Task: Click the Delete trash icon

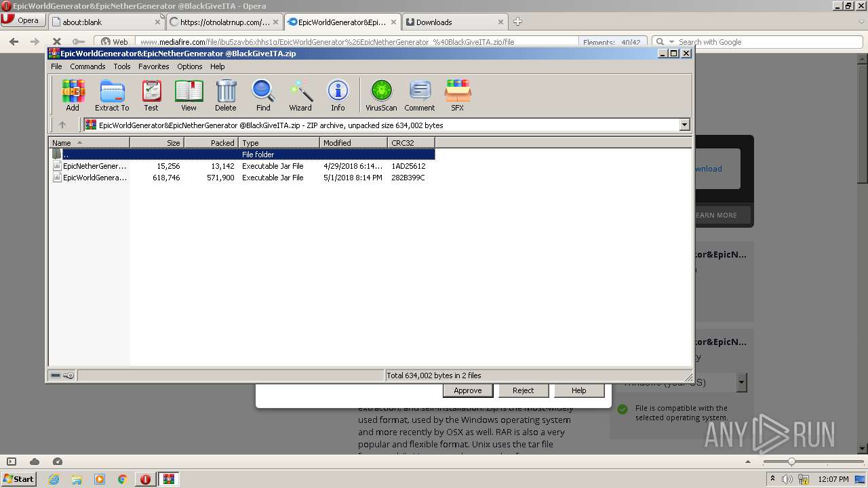Action: pyautogui.click(x=226, y=95)
